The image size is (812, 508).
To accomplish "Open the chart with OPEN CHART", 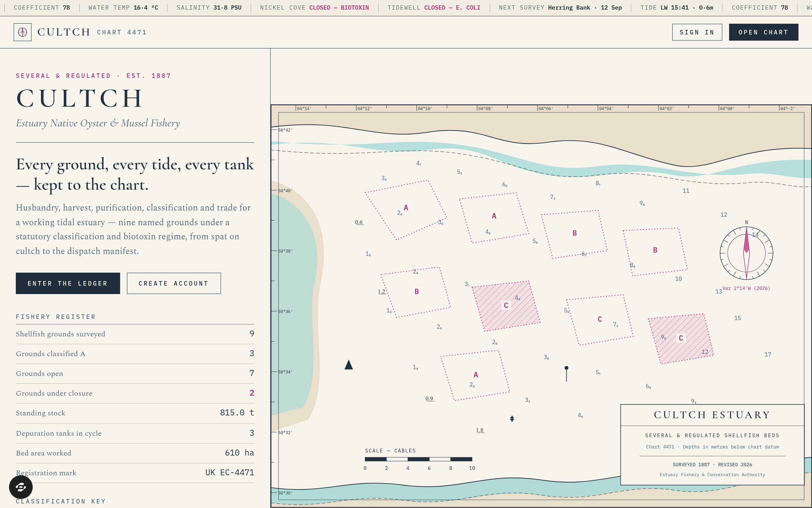I will (x=763, y=32).
